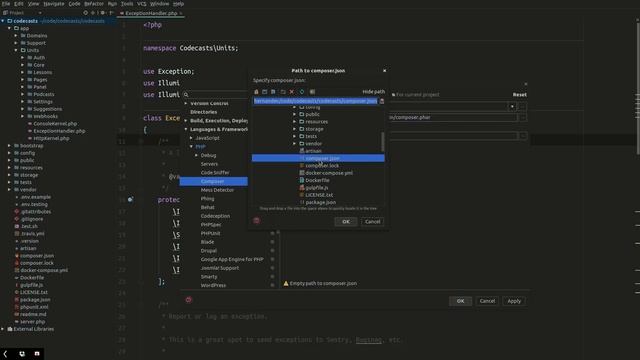Expand the Domains folder in Project tree
This screenshot has height=360, width=640.
(x=16, y=36)
